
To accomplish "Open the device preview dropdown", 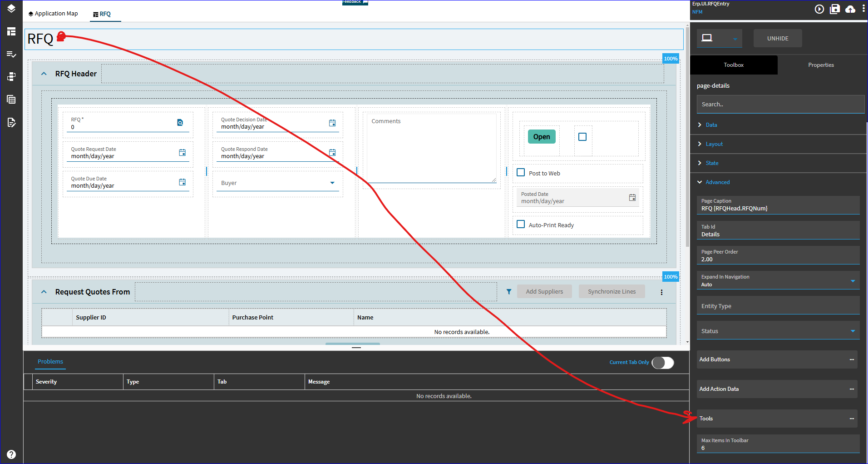I will point(735,39).
